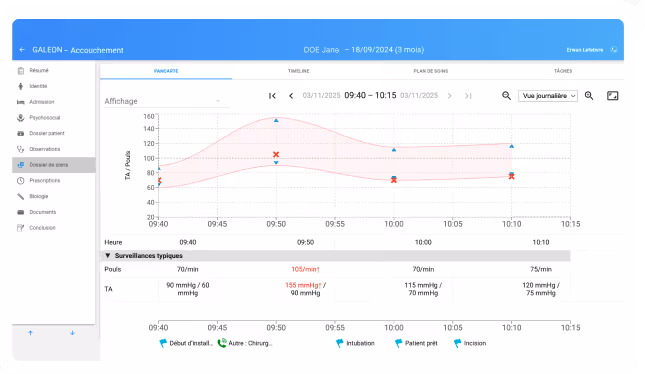Click the Début d'install. flag marker

[163, 343]
